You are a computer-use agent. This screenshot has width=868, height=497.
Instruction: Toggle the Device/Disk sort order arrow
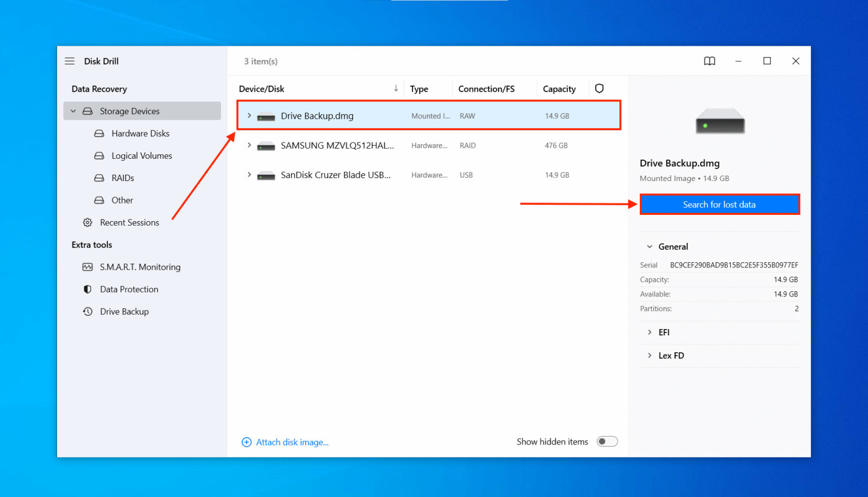point(396,88)
